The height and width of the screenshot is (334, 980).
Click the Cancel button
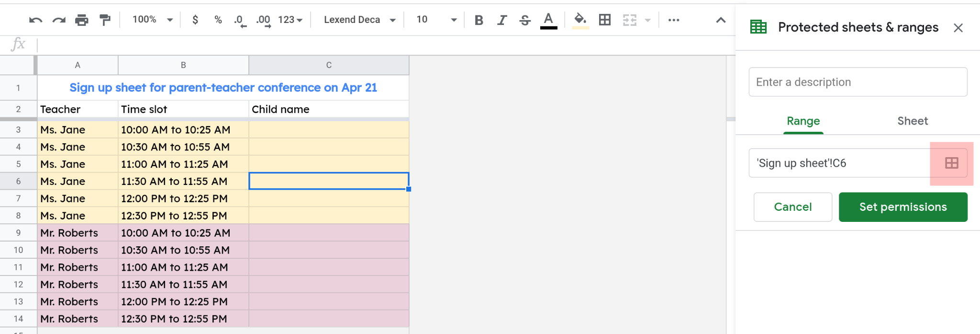(x=793, y=207)
